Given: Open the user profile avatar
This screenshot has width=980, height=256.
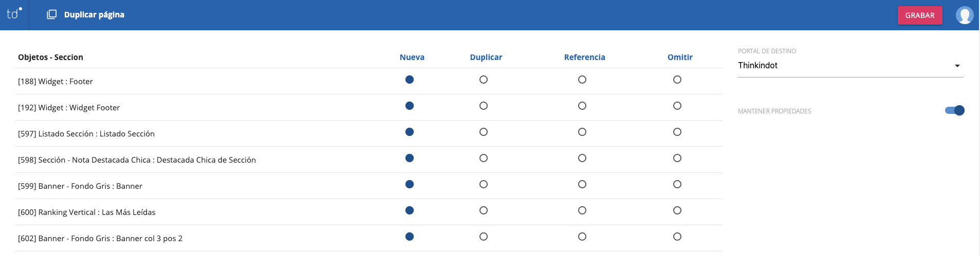Looking at the screenshot, I should pyautogui.click(x=964, y=15).
